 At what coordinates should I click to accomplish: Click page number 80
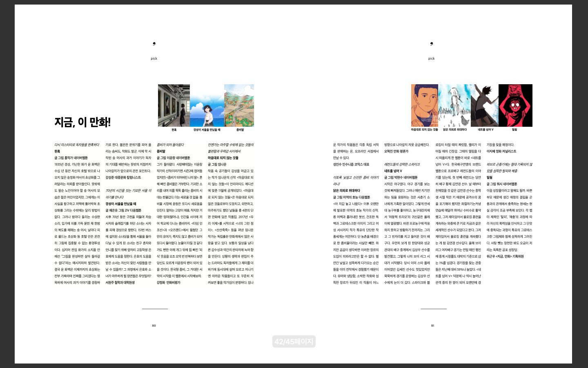[x=154, y=325]
